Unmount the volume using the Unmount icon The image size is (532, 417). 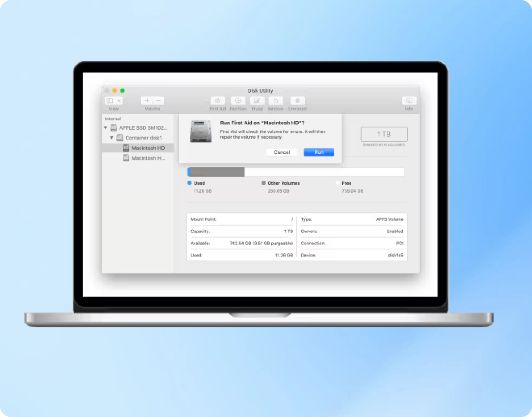coord(297,101)
